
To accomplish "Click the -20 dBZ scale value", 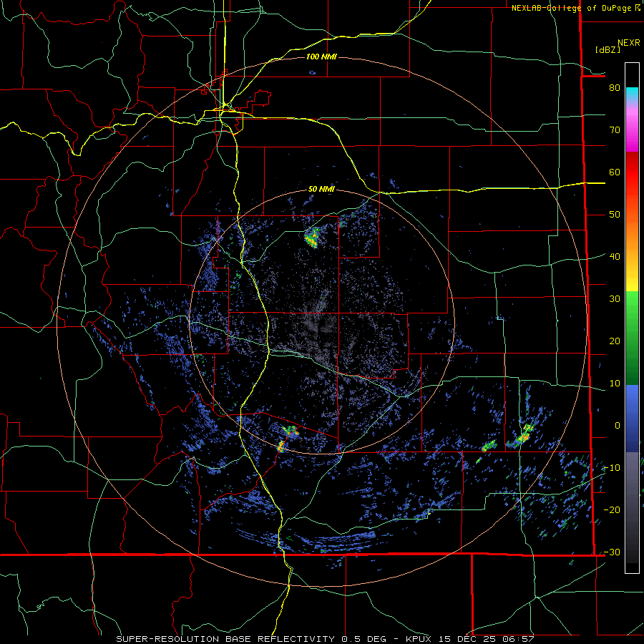I will 612,509.
